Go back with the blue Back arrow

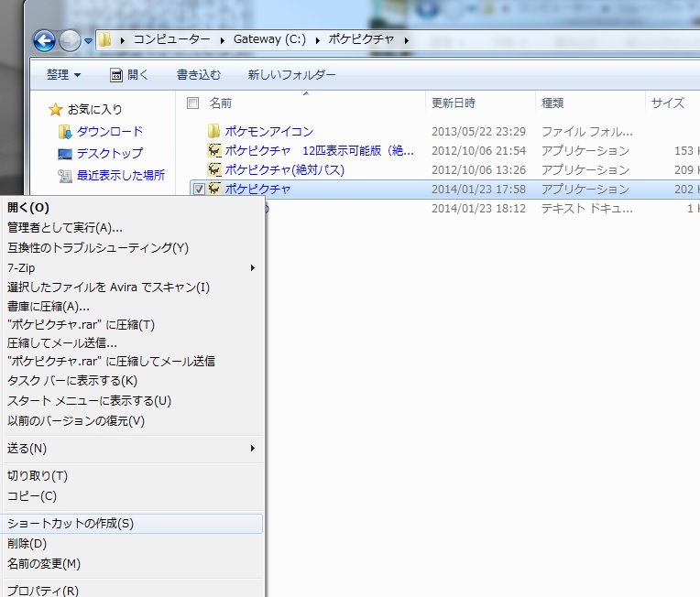coord(44,41)
